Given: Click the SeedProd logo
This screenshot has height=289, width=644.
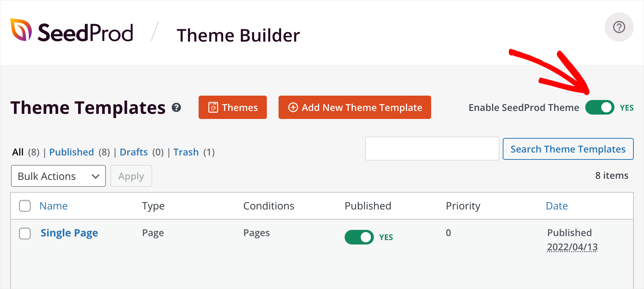Looking at the screenshot, I should tap(72, 30).
